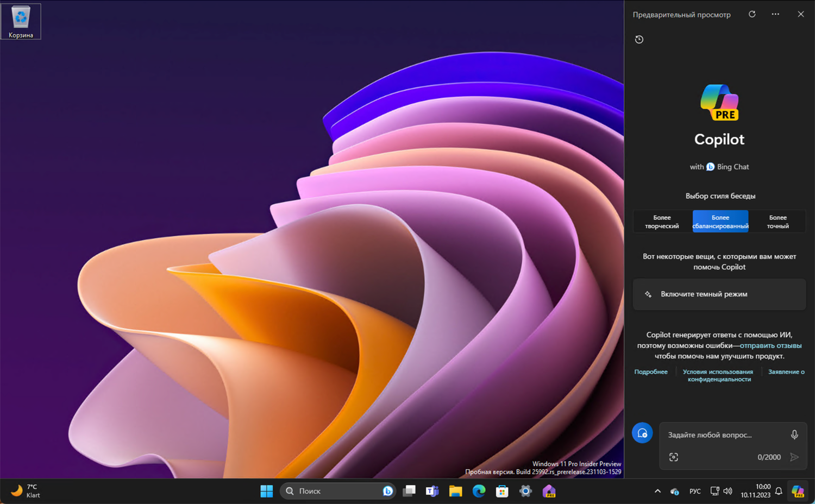Refresh the Copilot preview panel

(x=752, y=14)
